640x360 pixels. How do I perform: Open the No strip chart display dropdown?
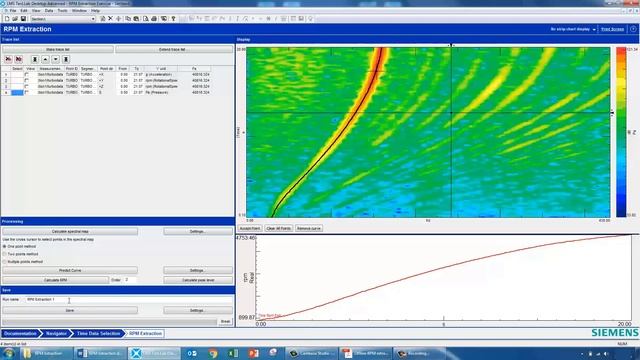(573, 29)
